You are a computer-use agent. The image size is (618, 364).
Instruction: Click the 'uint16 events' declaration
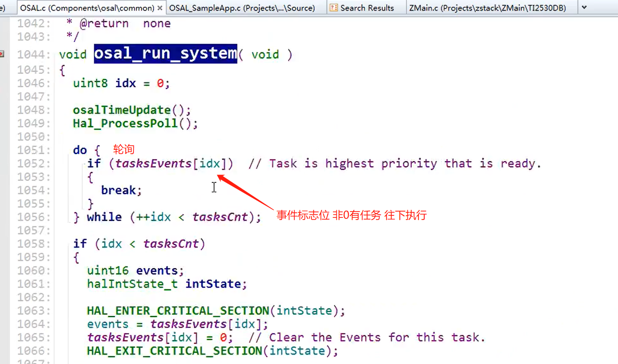135,271
